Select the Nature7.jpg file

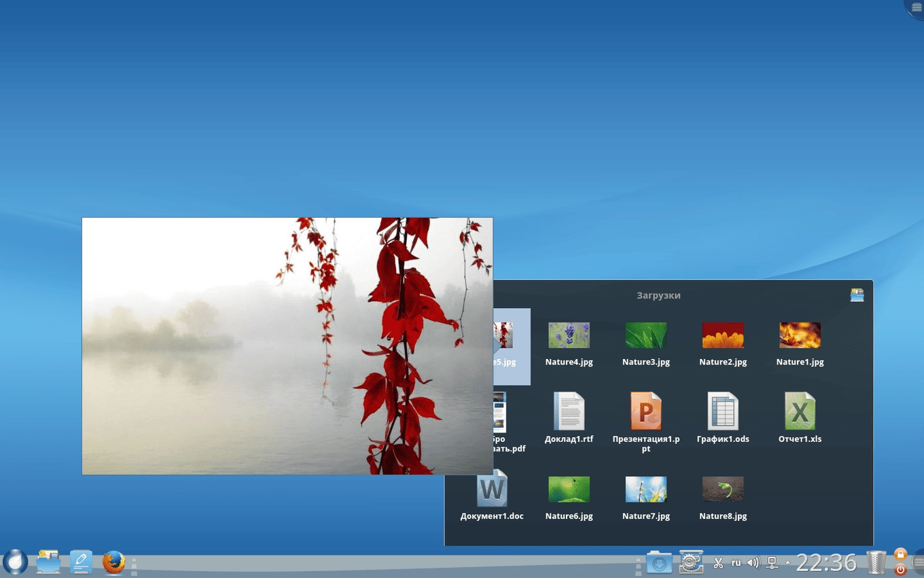point(645,498)
